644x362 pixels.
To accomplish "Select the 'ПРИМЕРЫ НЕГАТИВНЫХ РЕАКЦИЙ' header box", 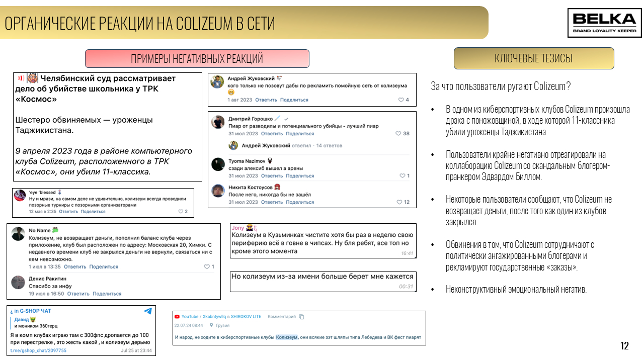I will (197, 58).
